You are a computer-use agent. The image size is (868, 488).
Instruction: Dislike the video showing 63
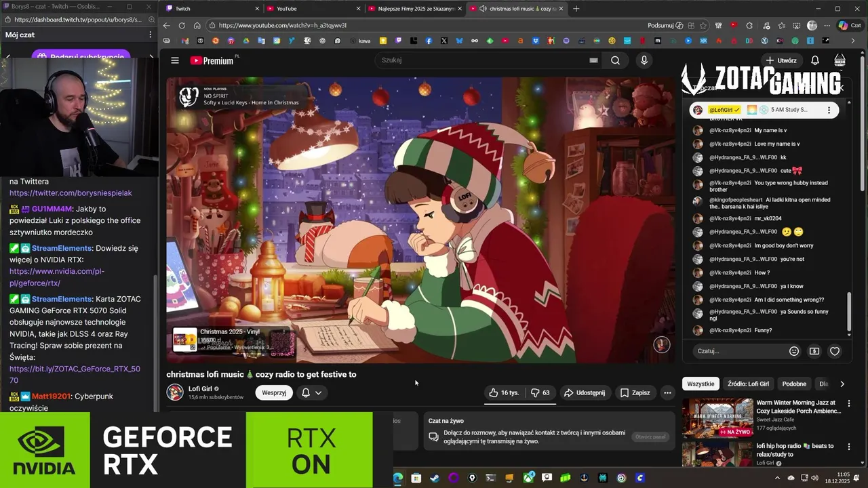tap(540, 392)
